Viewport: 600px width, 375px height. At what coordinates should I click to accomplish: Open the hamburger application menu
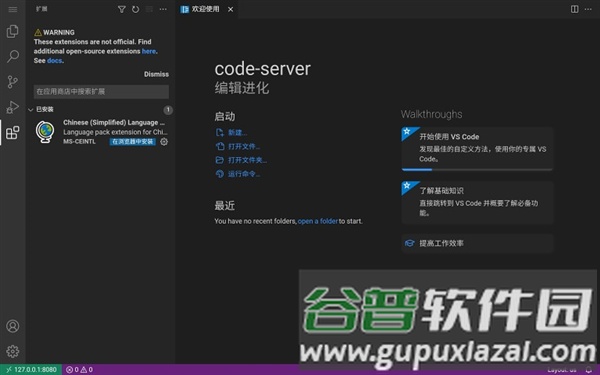pyautogui.click(x=13, y=9)
